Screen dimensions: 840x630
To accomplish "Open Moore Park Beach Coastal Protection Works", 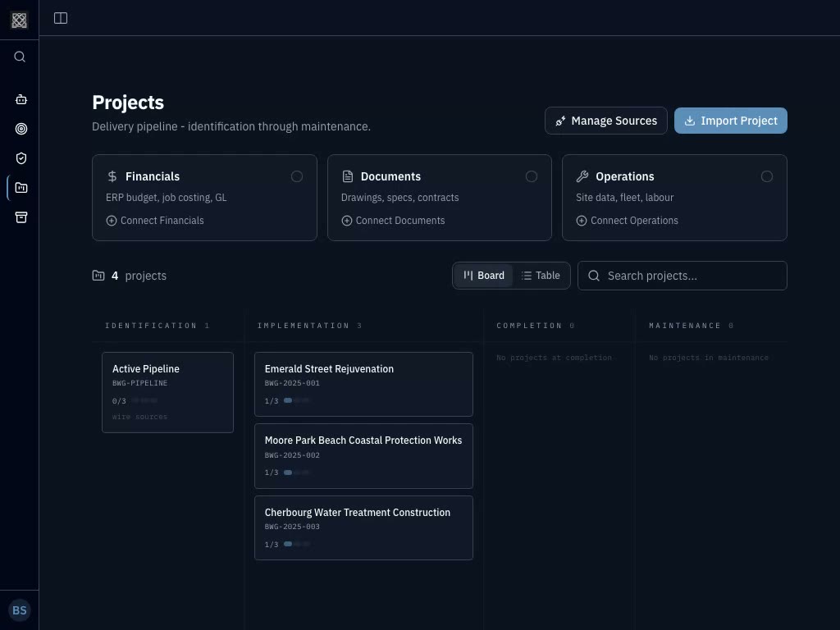I will [x=363, y=456].
